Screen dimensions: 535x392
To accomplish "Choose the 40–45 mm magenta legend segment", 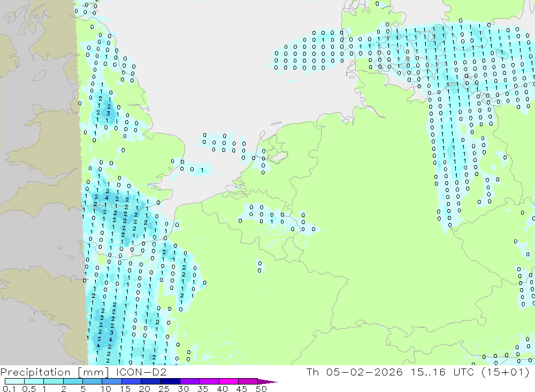I will (x=228, y=381).
